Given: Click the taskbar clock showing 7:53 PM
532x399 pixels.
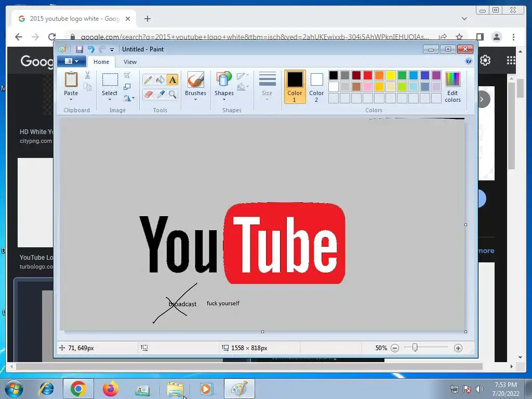Looking at the screenshot, I should 506,389.
